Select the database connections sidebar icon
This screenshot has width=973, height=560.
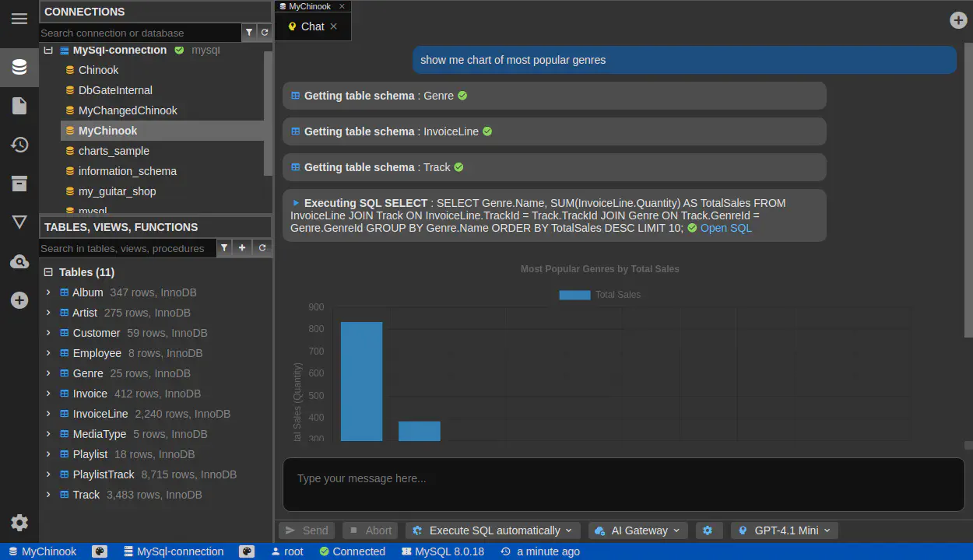tap(19, 68)
